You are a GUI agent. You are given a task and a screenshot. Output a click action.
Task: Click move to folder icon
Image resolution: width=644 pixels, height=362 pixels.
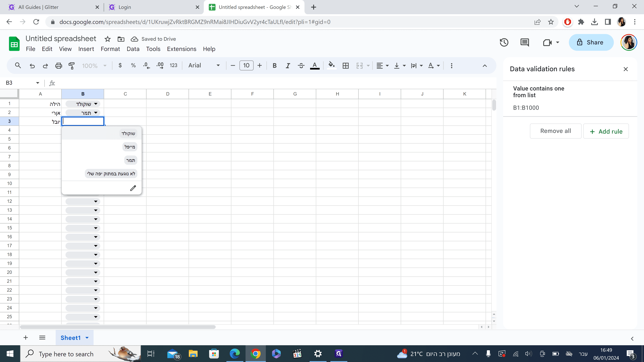(121, 39)
